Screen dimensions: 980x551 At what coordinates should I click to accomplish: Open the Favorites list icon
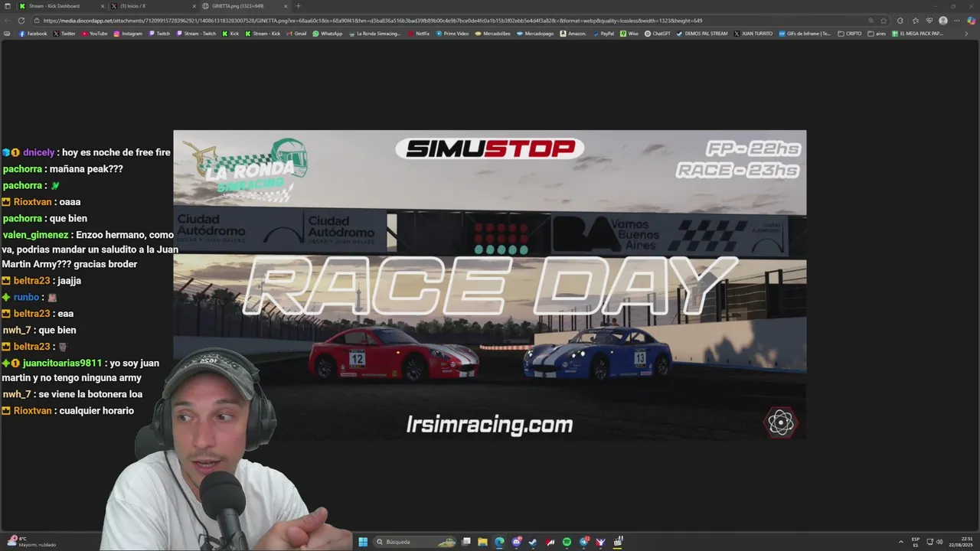click(x=915, y=21)
